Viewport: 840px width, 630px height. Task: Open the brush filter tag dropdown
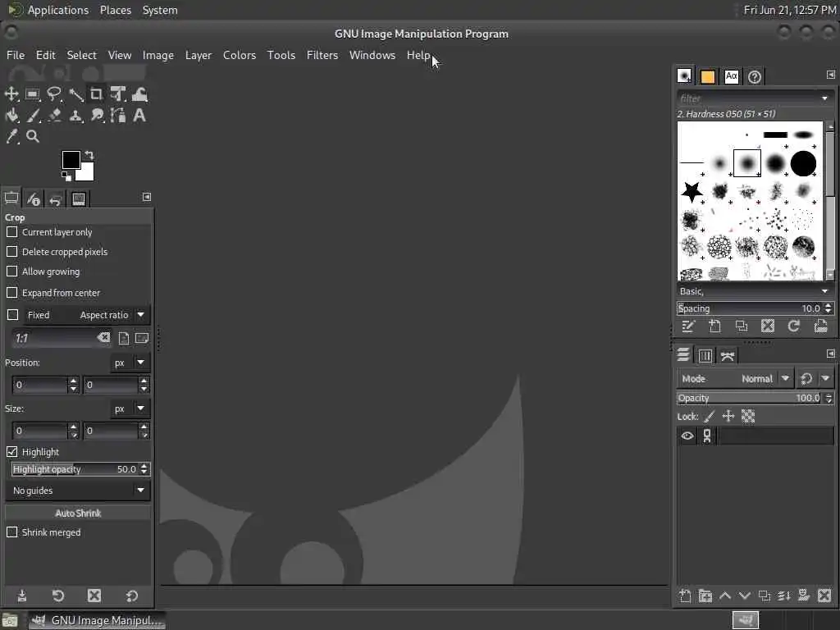(x=824, y=98)
